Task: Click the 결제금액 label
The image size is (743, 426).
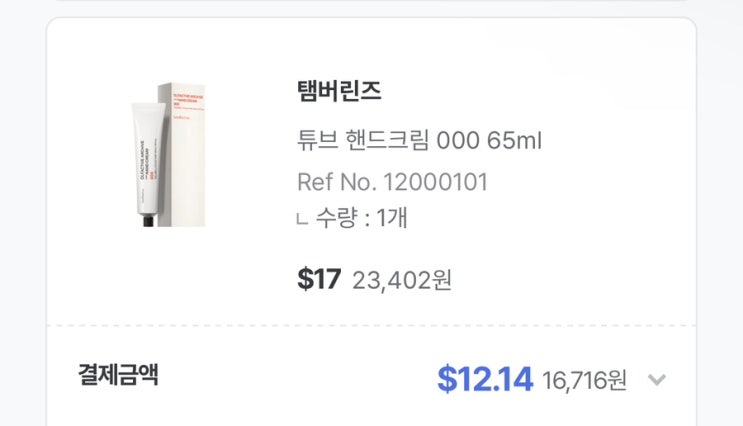Action: click(x=118, y=376)
